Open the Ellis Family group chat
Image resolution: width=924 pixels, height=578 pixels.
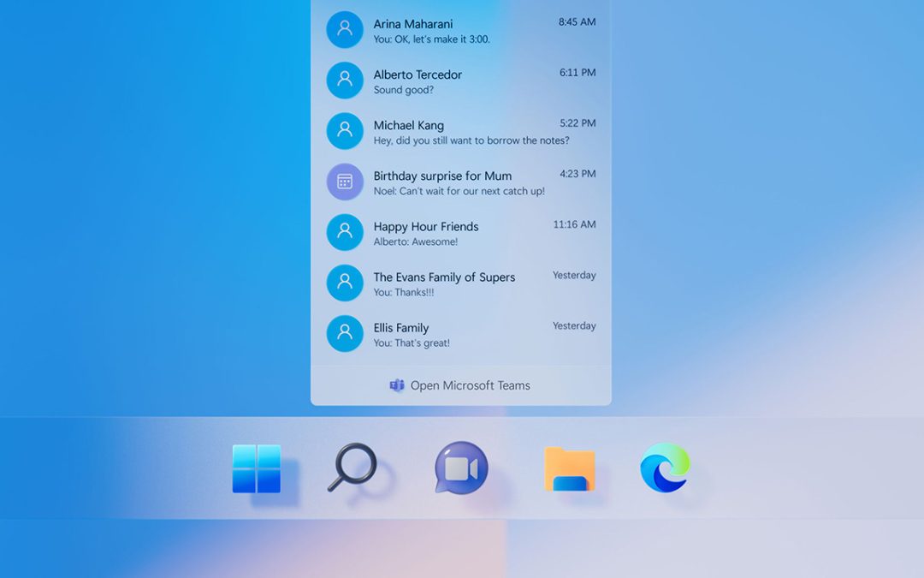click(445, 334)
